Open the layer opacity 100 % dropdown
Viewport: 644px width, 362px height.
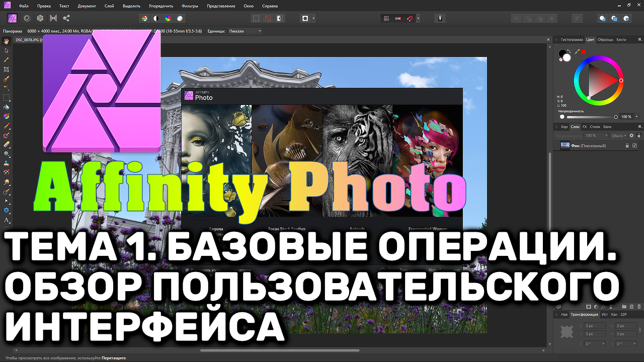597,135
